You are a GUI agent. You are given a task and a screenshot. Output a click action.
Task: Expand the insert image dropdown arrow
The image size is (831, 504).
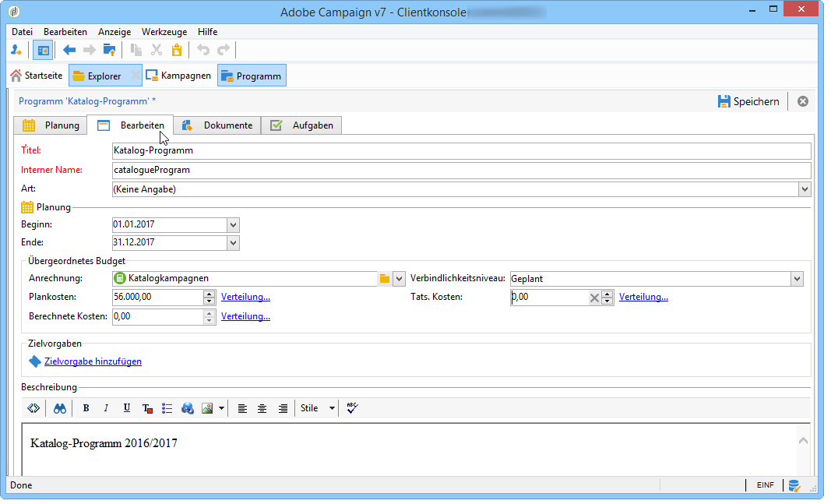[221, 409]
